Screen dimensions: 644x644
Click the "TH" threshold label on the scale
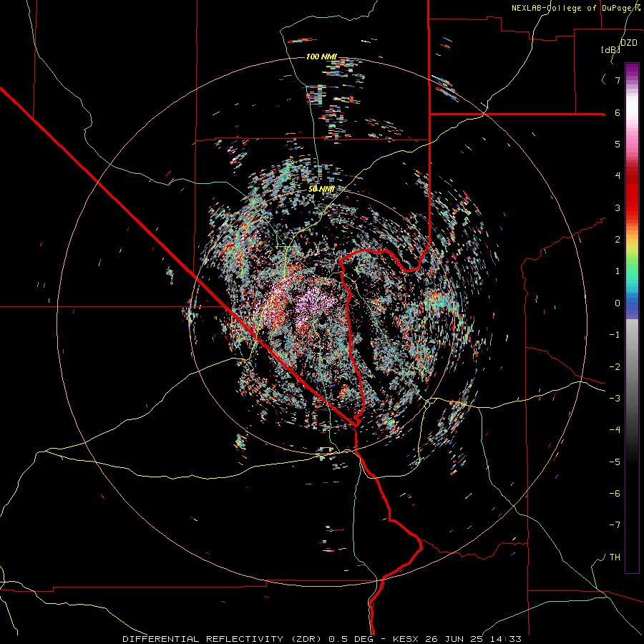[x=615, y=557]
